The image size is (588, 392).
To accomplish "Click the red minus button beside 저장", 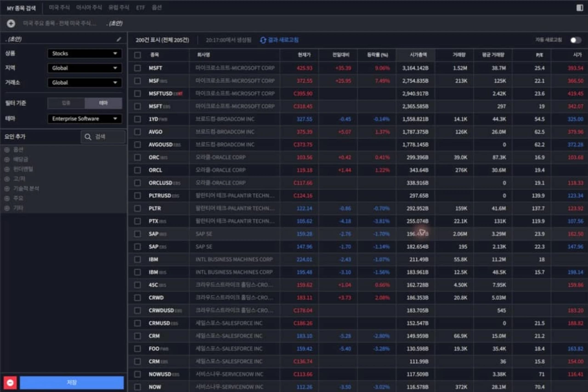I will coord(10,383).
